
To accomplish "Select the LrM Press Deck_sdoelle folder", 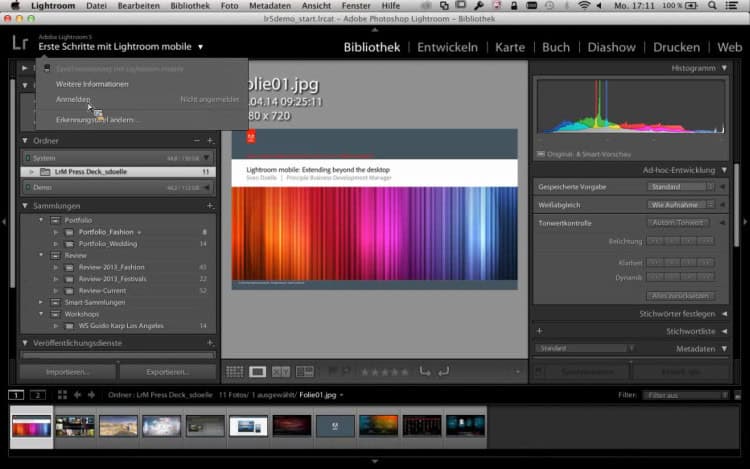I will pyautogui.click(x=118, y=172).
